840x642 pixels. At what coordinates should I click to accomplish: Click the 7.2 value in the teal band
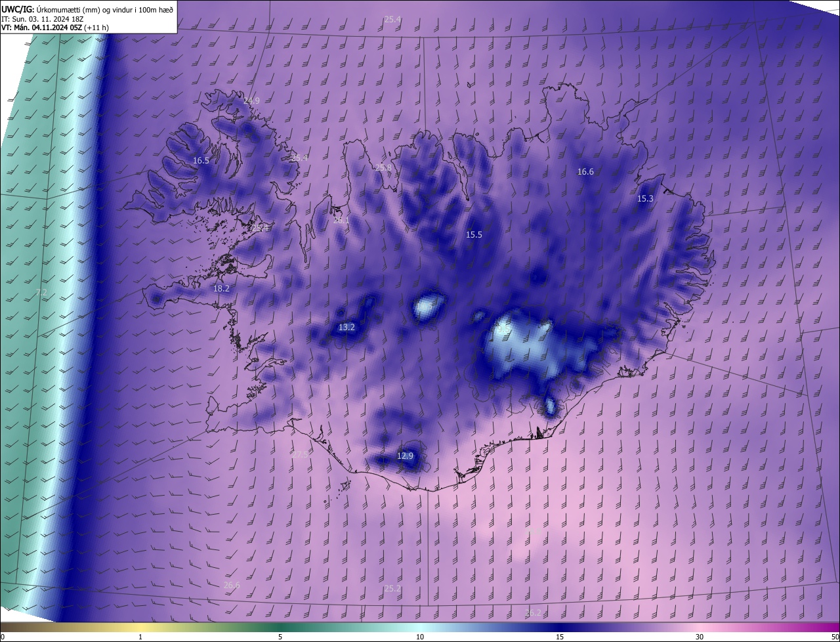(41, 292)
